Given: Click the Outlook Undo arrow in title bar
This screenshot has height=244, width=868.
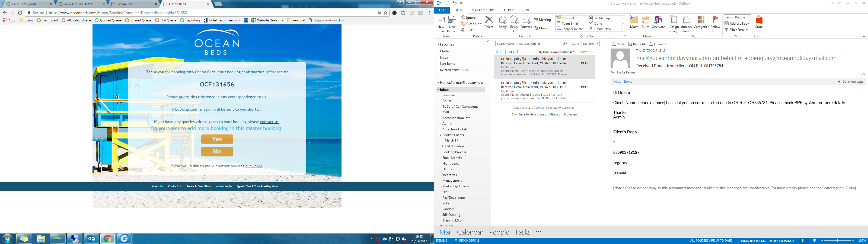Looking at the screenshot, I should coord(455,3).
